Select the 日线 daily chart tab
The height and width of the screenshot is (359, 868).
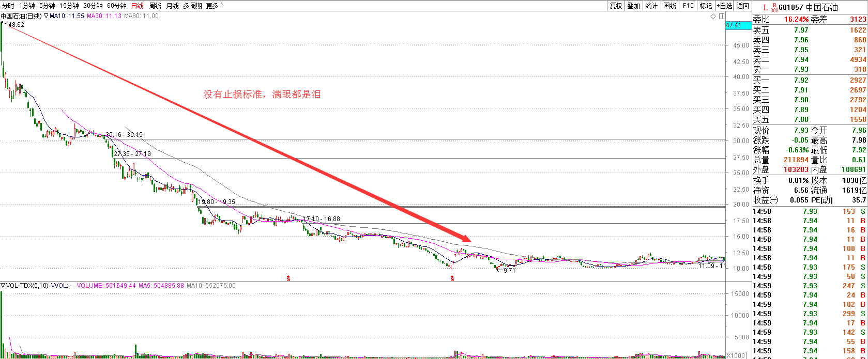[x=138, y=6]
